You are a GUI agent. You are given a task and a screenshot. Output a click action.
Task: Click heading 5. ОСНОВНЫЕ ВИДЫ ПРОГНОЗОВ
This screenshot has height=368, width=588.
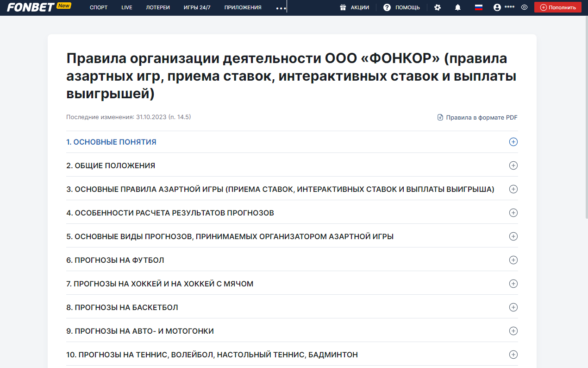(230, 237)
